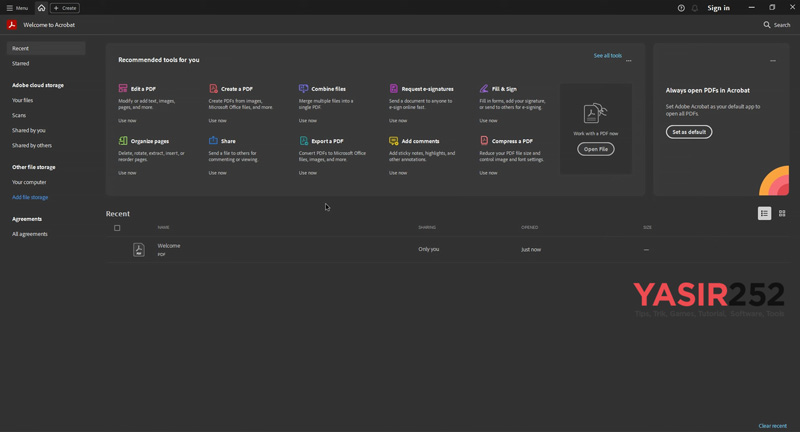Click Set as default button
The width and height of the screenshot is (800, 432).
click(689, 132)
